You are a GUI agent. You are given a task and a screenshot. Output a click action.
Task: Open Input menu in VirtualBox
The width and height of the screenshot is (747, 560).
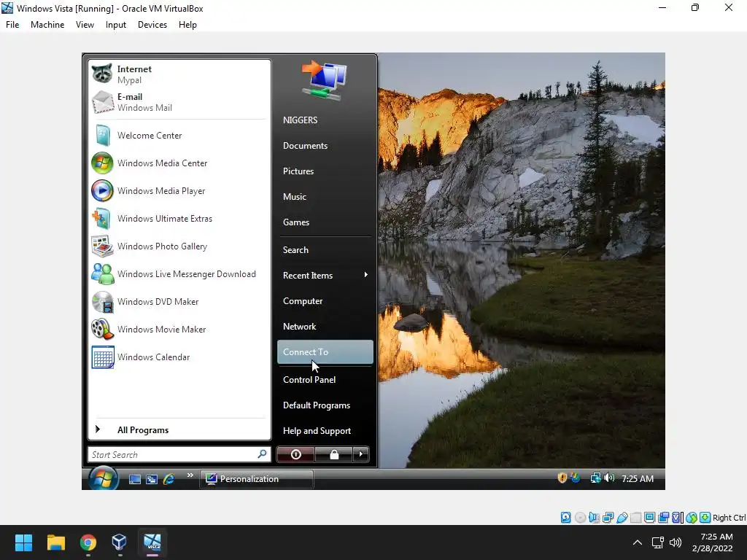[116, 25]
